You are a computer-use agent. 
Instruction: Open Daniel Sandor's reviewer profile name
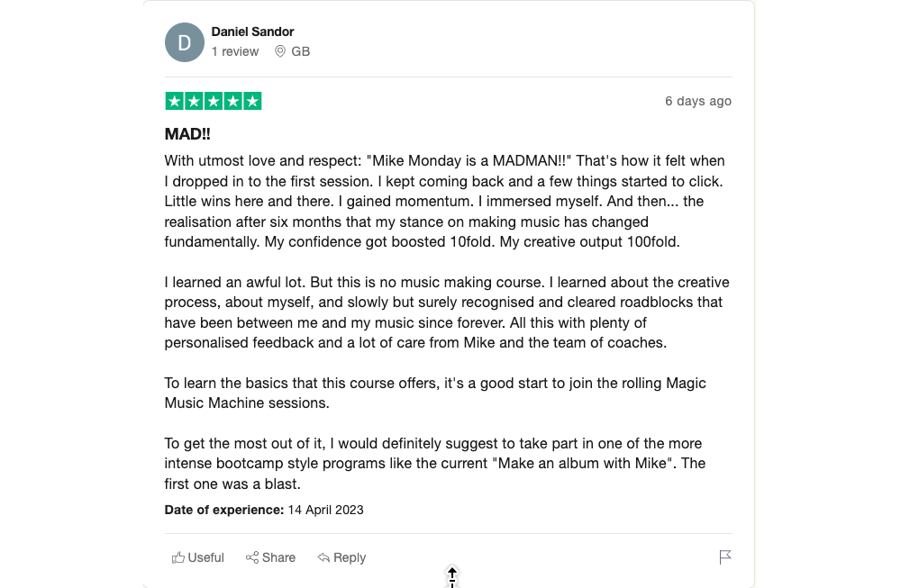pyautogui.click(x=252, y=32)
